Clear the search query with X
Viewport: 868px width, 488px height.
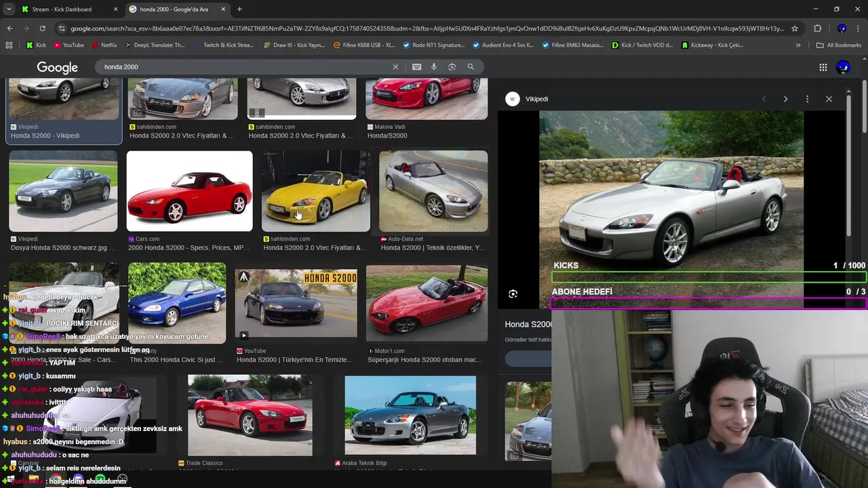(395, 67)
